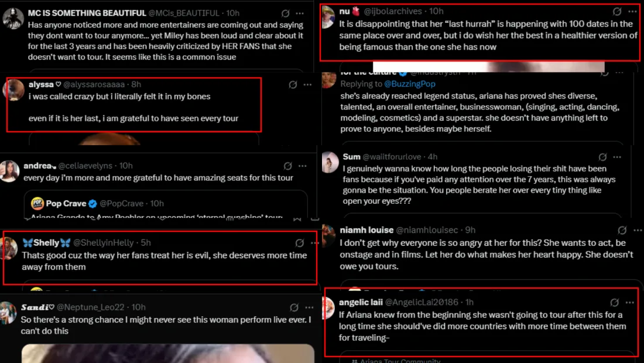Viewport: 644px width, 363px height.
Task: Click the Grok icon on Sandi's tweet
Action: tap(294, 307)
